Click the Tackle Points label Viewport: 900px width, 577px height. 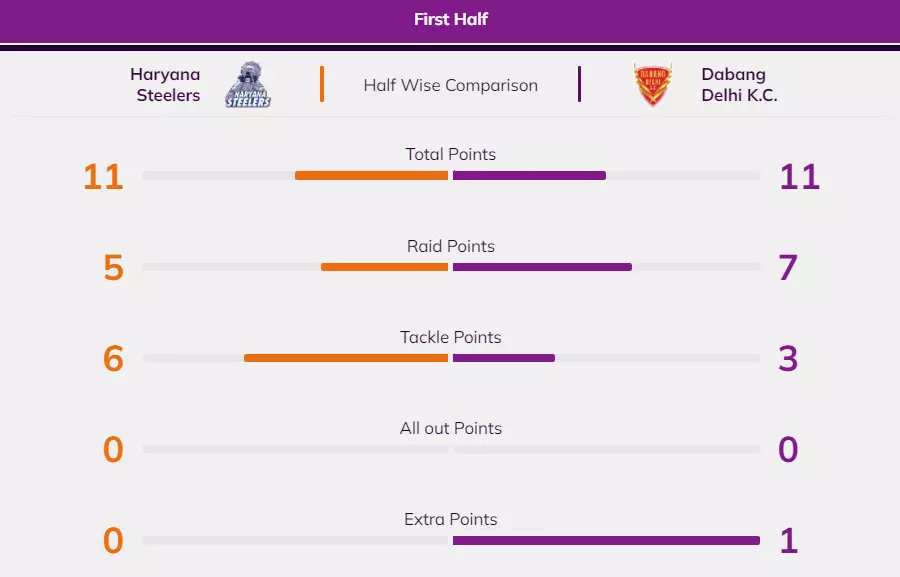[450, 337]
